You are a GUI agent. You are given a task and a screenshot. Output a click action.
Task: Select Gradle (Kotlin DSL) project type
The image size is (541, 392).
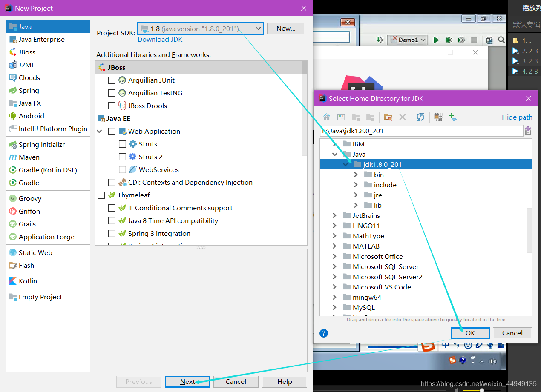click(48, 170)
